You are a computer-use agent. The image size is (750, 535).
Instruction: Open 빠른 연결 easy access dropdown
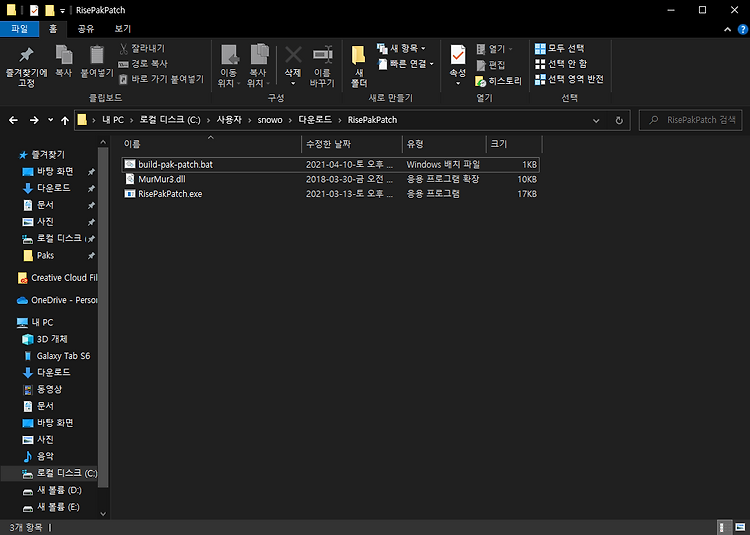click(x=406, y=64)
